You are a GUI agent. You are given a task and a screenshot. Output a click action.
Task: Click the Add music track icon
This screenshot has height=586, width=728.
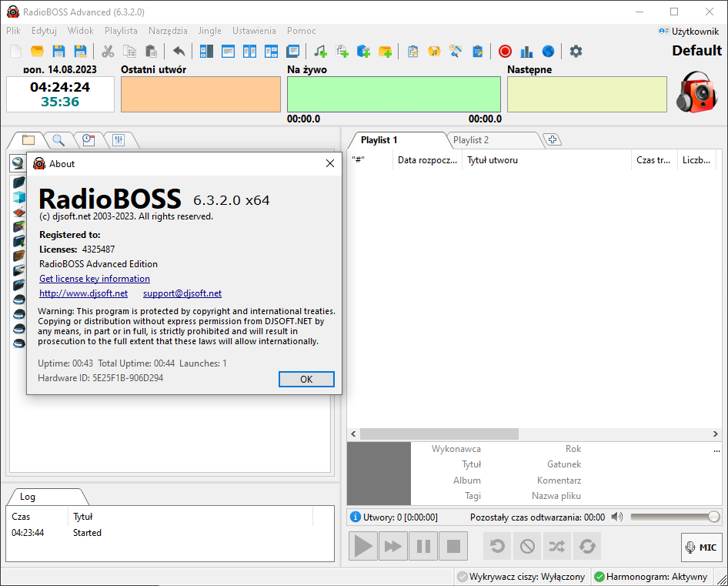[320, 51]
